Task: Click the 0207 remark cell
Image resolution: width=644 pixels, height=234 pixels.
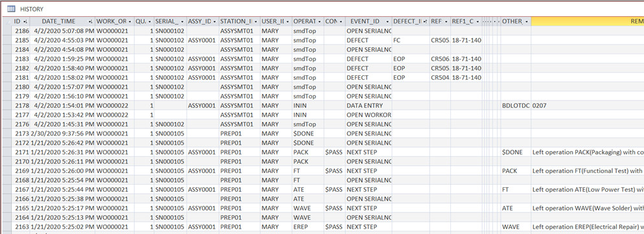Action: point(588,105)
